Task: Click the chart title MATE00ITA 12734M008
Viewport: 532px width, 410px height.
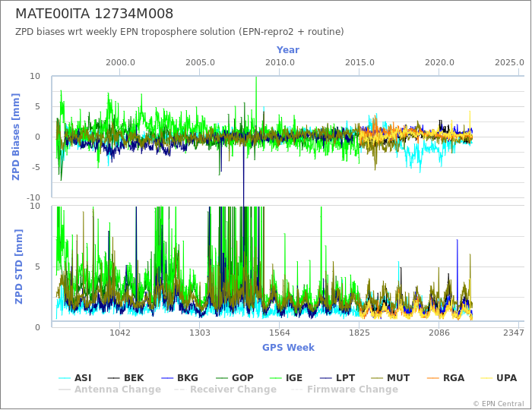Action: pyautogui.click(x=94, y=14)
